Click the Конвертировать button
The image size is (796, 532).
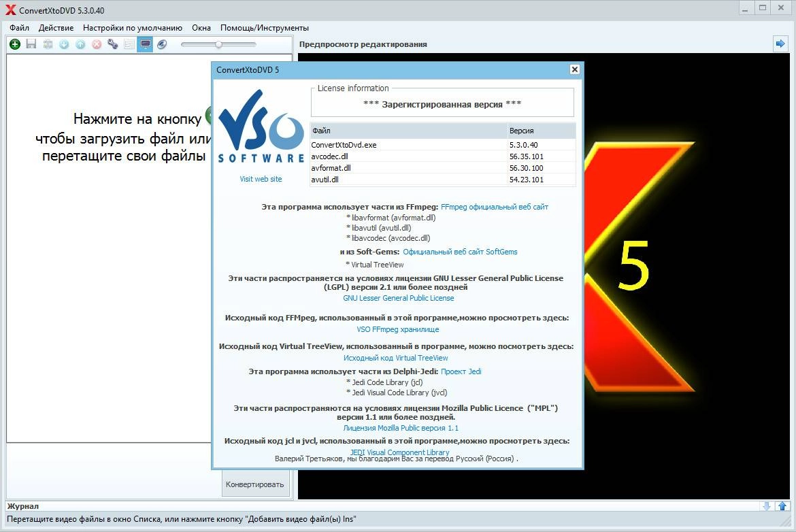pos(255,484)
